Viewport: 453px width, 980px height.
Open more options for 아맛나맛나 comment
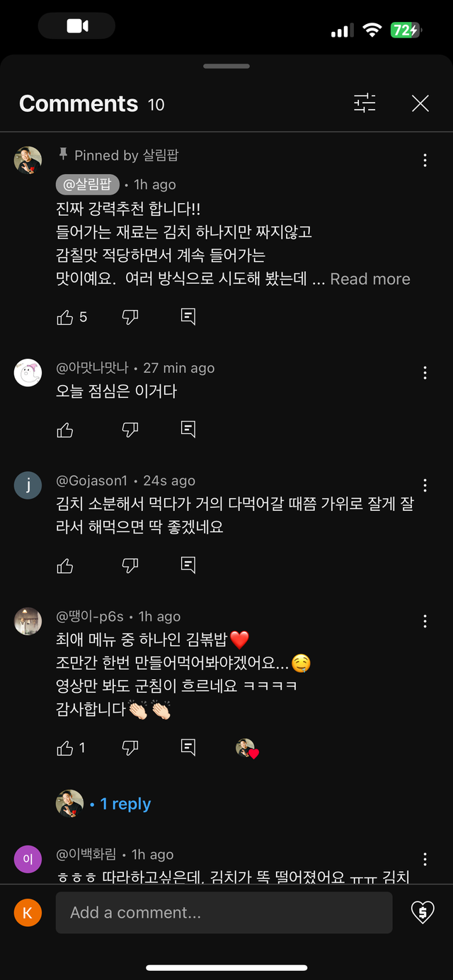point(425,373)
